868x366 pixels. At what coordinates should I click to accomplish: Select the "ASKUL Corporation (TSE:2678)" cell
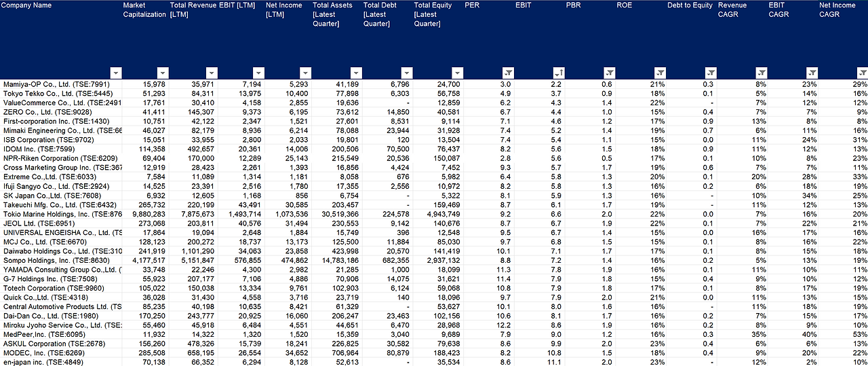(x=61, y=344)
